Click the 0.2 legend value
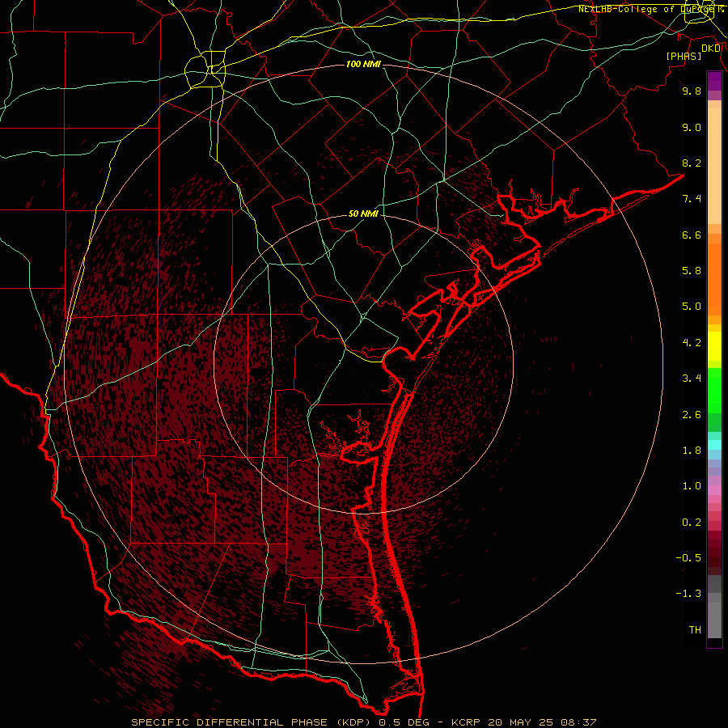Viewport: 728px width, 728px height. (x=692, y=523)
